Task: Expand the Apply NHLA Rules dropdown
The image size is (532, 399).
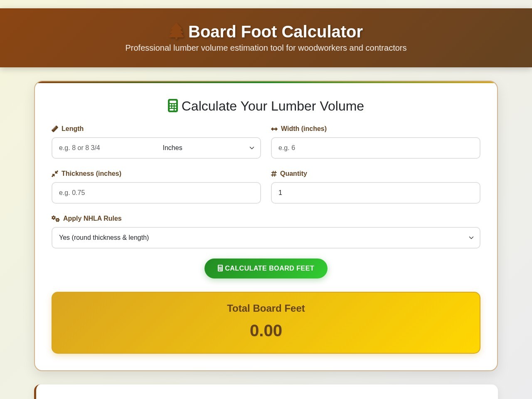Action: click(x=266, y=238)
